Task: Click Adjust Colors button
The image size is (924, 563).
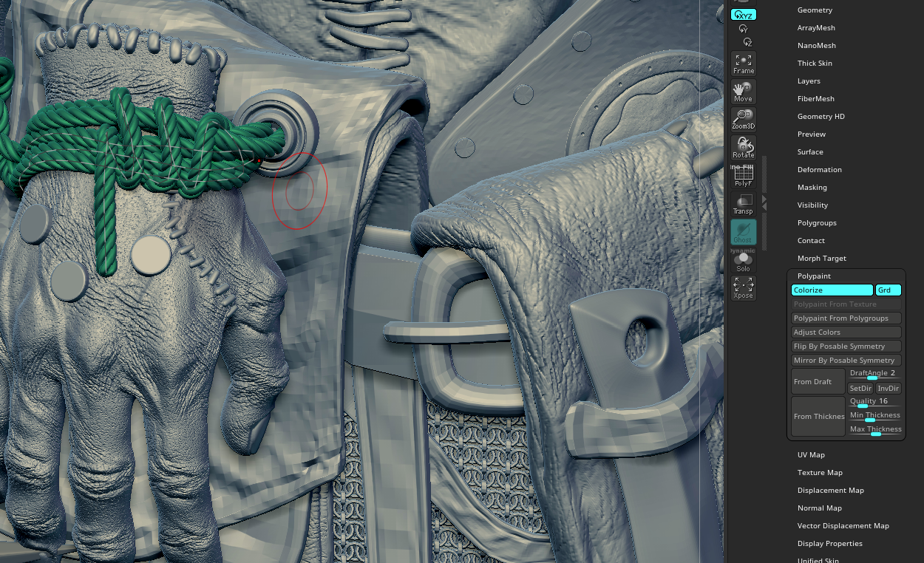Action: pyautogui.click(x=846, y=332)
